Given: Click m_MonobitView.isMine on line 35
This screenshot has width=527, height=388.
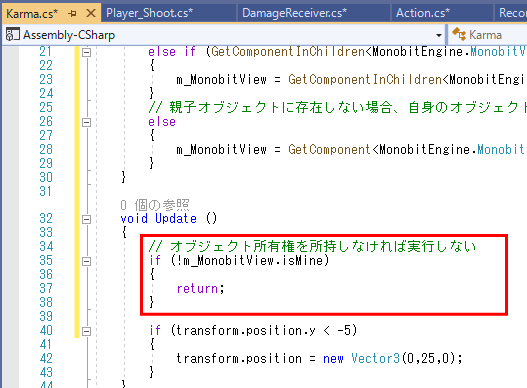Looking at the screenshot, I should point(253,261).
